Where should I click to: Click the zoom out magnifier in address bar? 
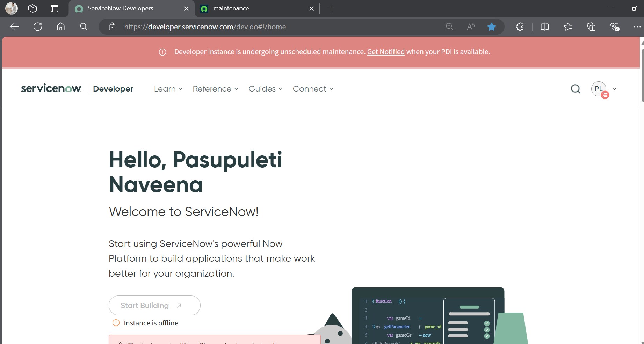click(450, 27)
